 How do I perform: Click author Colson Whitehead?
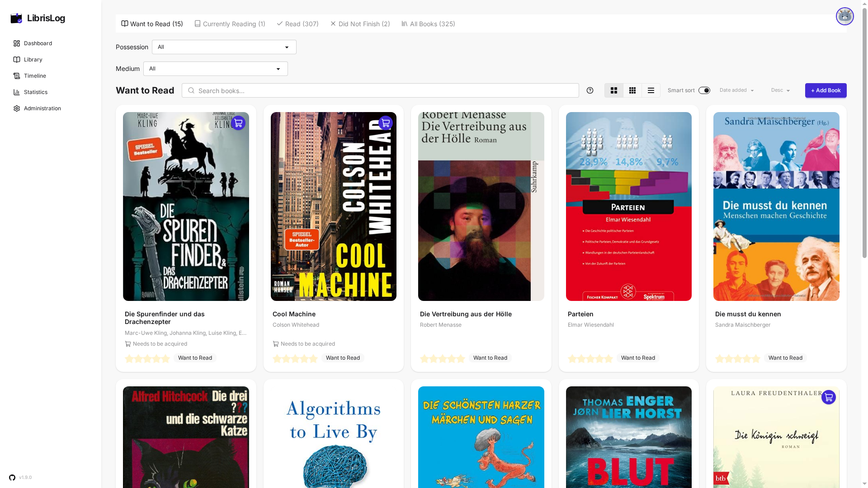[x=296, y=325]
